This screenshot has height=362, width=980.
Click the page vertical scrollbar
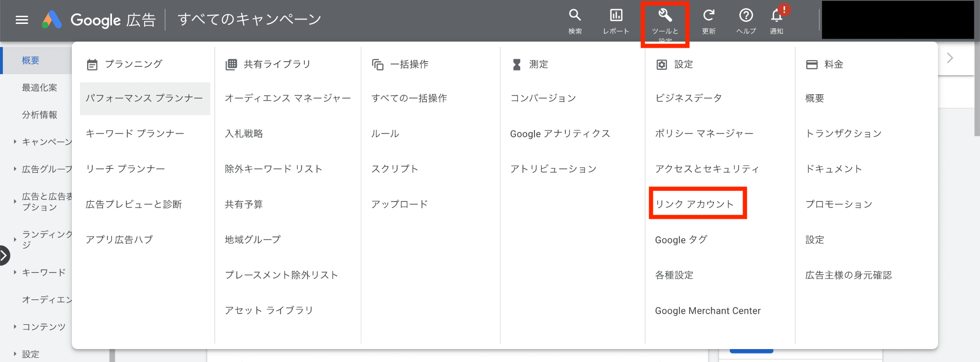[977, 88]
